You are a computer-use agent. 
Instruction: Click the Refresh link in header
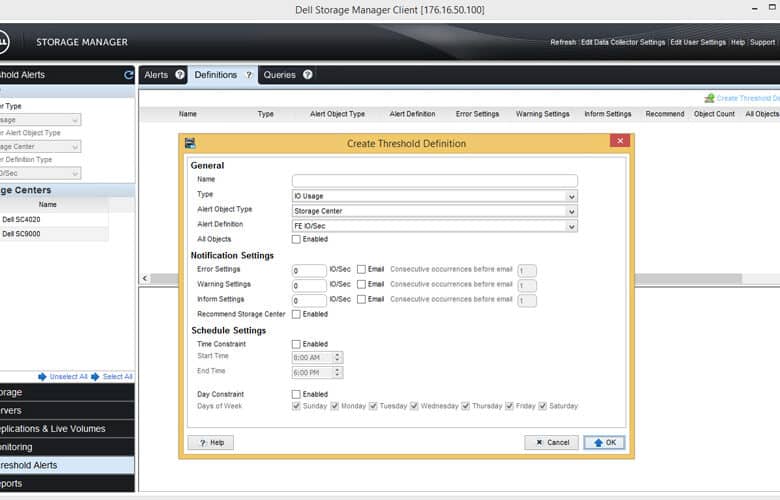point(563,42)
